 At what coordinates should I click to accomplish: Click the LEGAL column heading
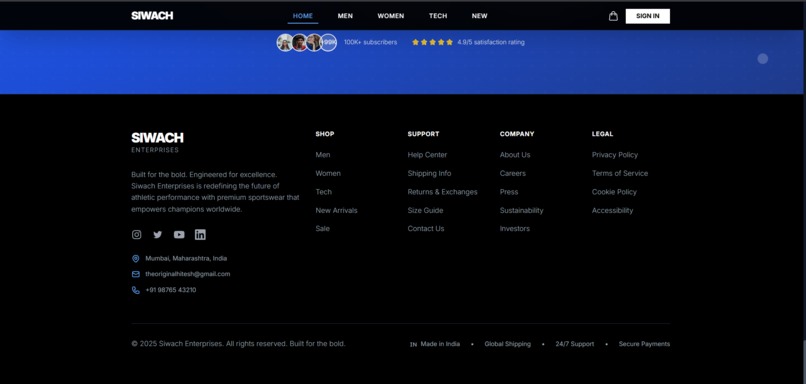click(602, 134)
